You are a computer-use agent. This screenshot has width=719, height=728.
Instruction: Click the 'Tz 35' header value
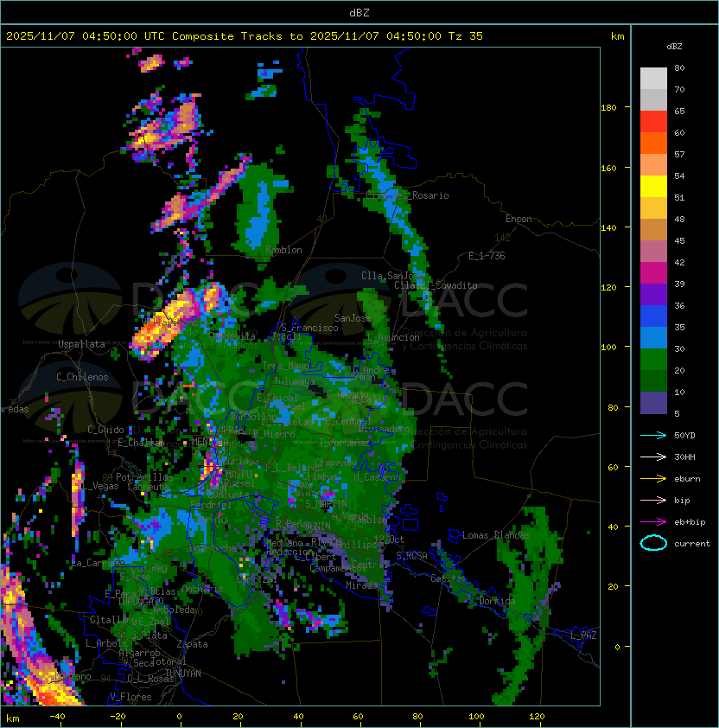pos(466,36)
